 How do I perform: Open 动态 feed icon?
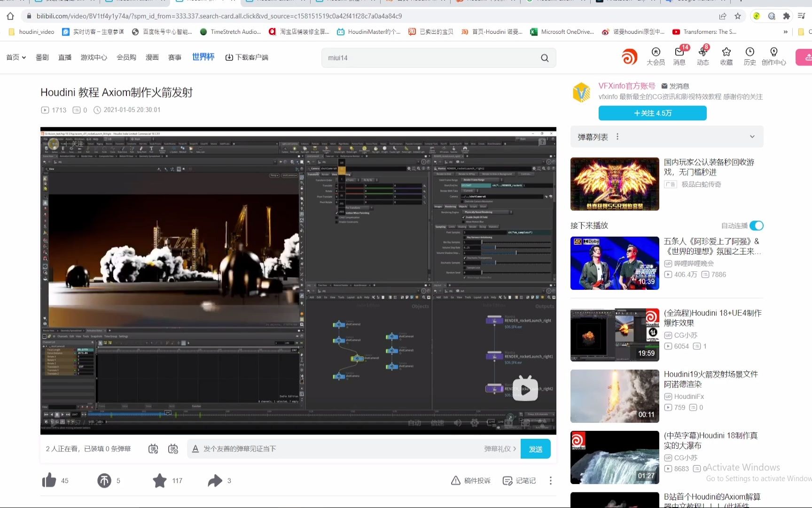[x=703, y=56]
